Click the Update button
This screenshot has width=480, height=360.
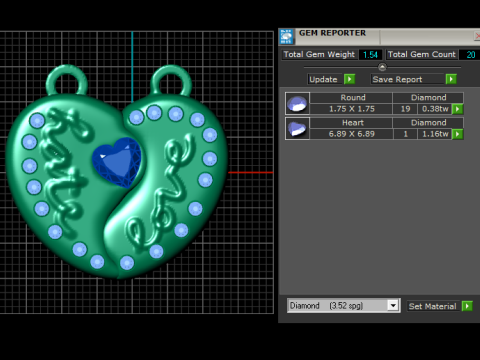324,79
